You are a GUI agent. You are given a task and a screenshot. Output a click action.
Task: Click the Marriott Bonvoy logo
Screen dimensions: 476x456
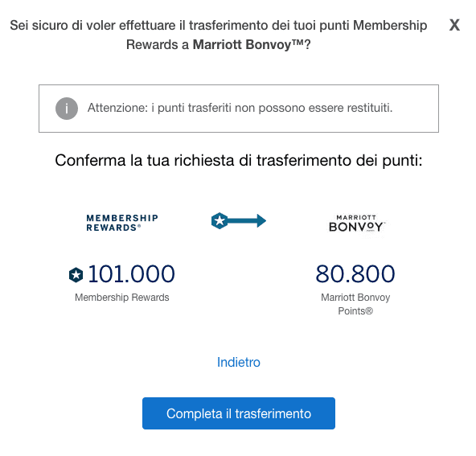pos(356,224)
